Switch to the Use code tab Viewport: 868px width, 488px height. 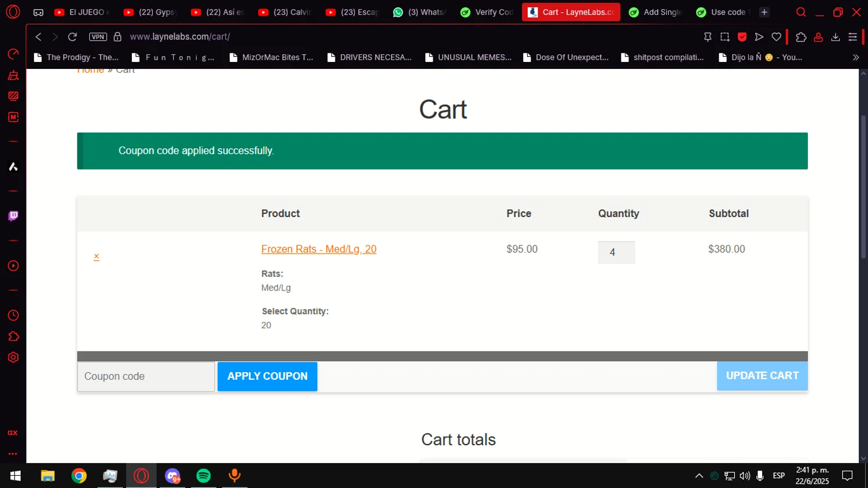(723, 12)
